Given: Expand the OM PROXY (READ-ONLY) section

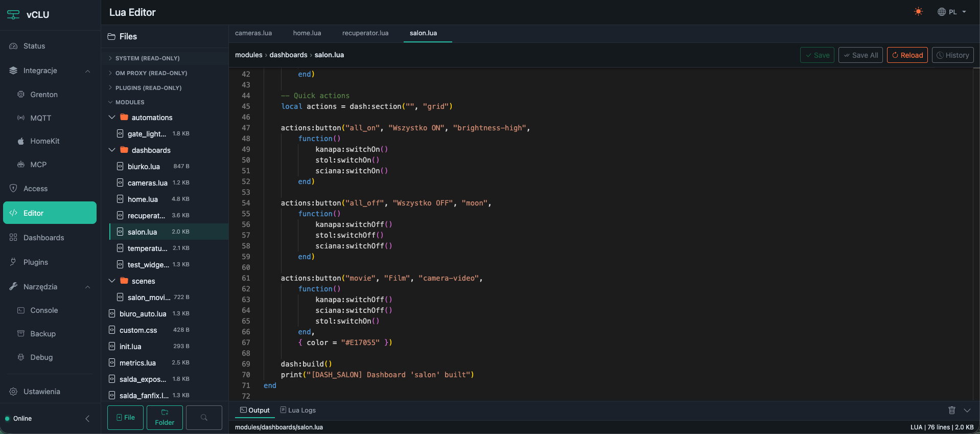Looking at the screenshot, I should point(165,73).
